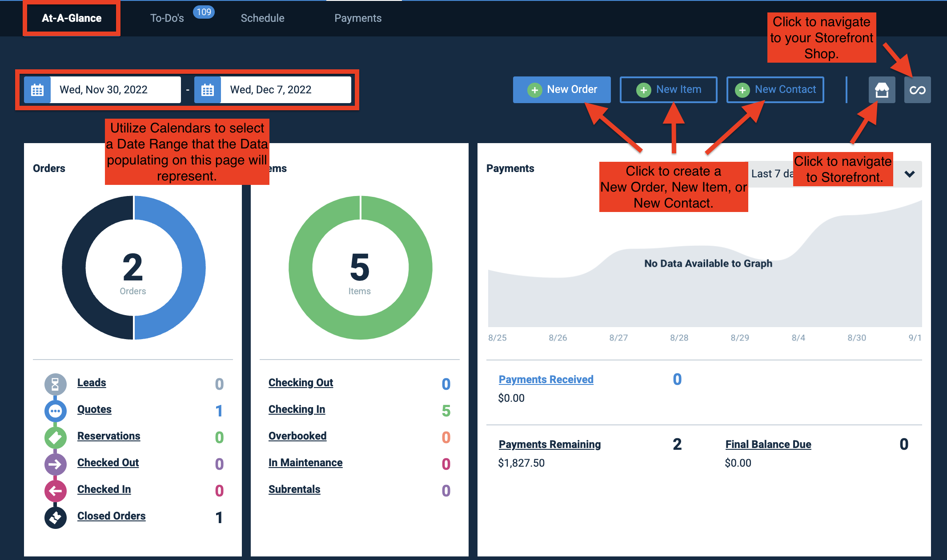Viewport: 947px width, 560px height.
Task: Click the New Item button
Action: 668,90
